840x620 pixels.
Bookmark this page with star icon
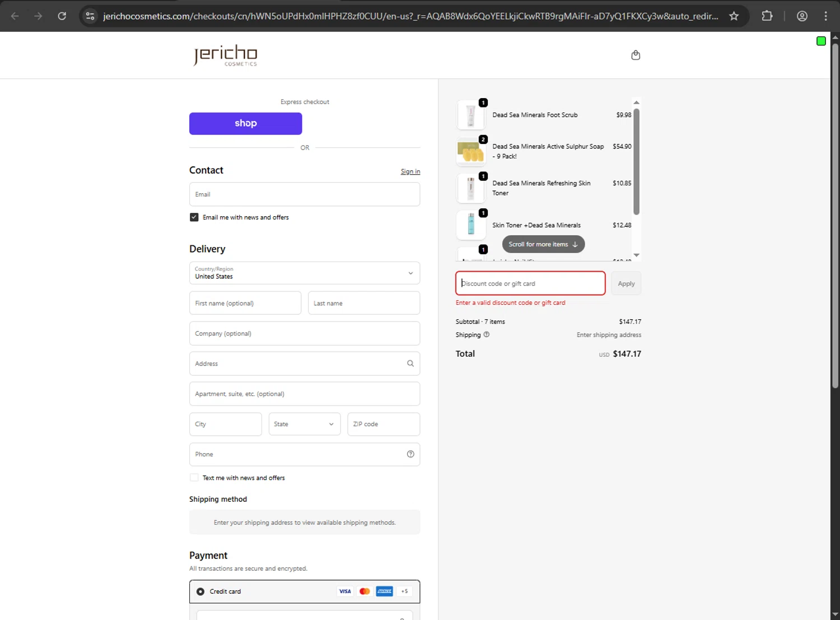pos(734,16)
